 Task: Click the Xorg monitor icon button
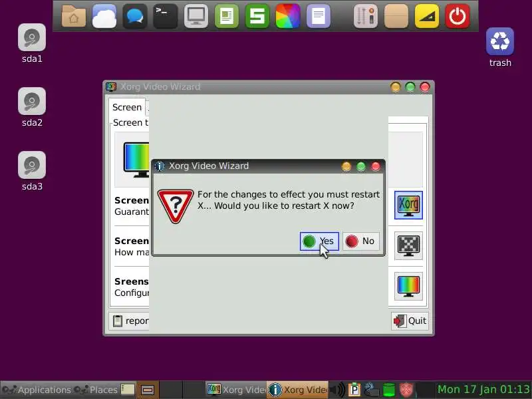tap(408, 205)
